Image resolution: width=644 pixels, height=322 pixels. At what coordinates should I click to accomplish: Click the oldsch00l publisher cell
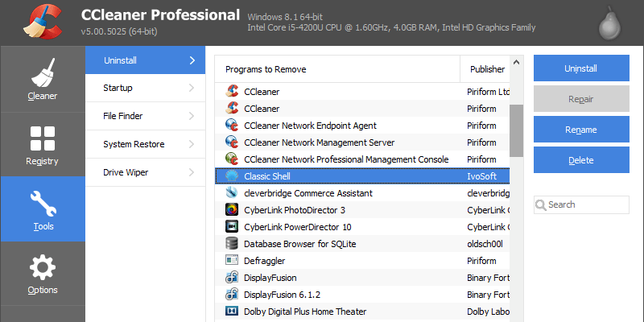(485, 244)
